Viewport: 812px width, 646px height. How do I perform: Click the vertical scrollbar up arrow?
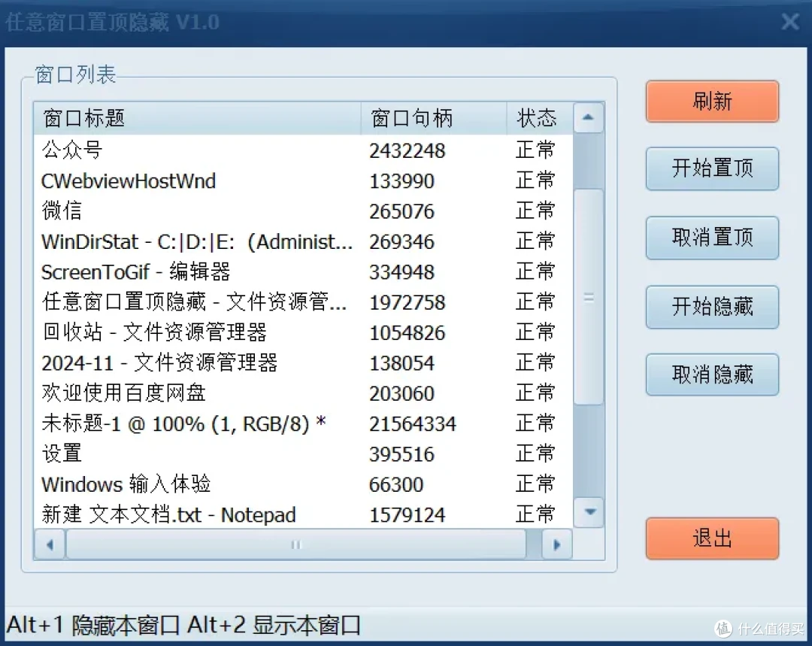[x=588, y=117]
